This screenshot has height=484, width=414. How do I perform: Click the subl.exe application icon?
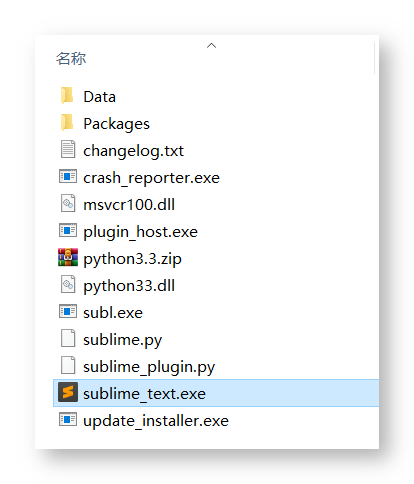68,312
